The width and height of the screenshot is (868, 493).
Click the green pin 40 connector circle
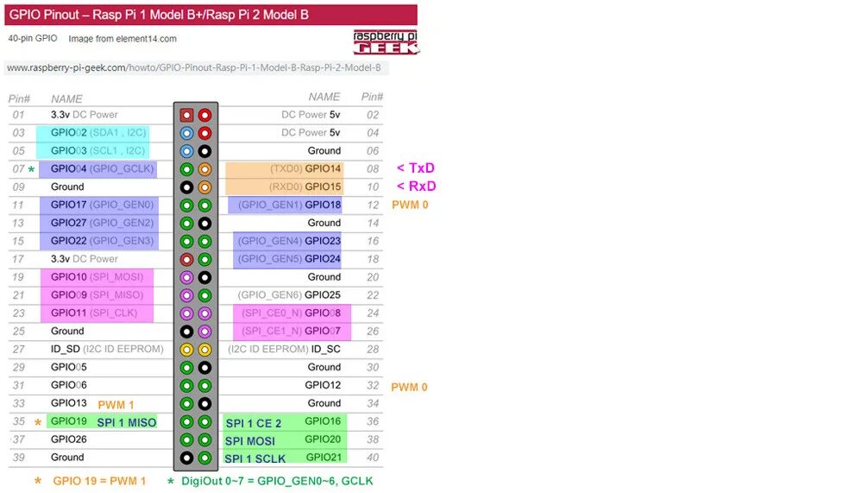coord(204,458)
